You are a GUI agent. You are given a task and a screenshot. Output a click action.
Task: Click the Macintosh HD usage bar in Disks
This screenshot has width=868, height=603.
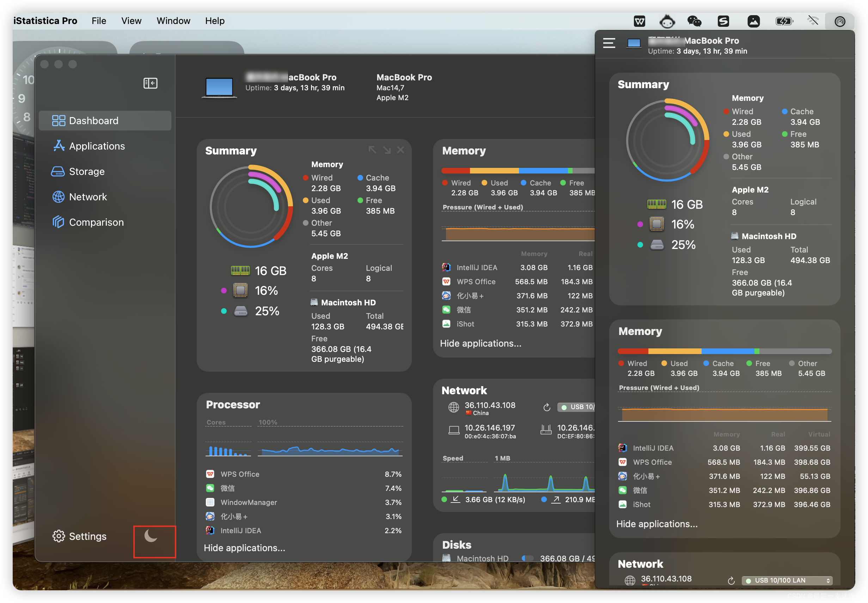pos(528,558)
